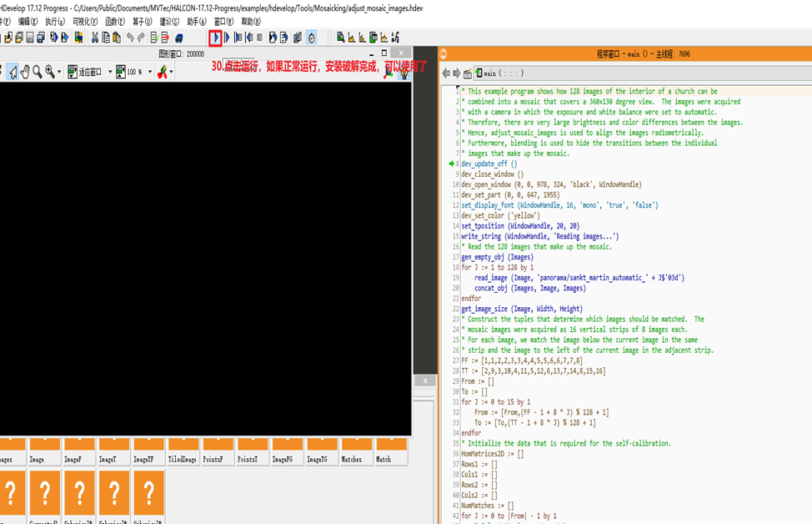
Task: Click the fit window size icon
Action: pos(72,72)
